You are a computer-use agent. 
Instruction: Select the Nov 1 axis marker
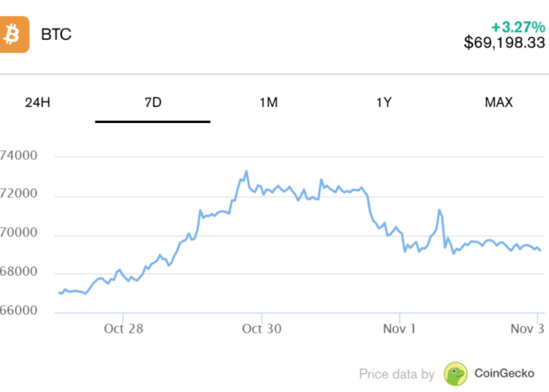point(400,329)
